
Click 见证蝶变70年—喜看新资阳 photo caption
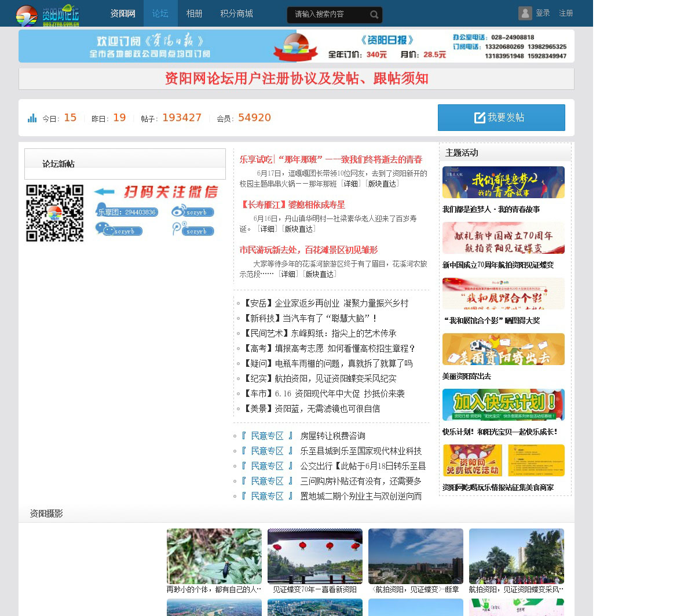tap(315, 589)
